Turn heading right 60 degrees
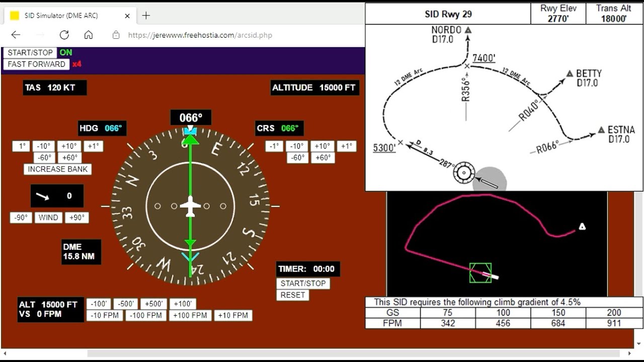This screenshot has width=644, height=362. coord(69,158)
